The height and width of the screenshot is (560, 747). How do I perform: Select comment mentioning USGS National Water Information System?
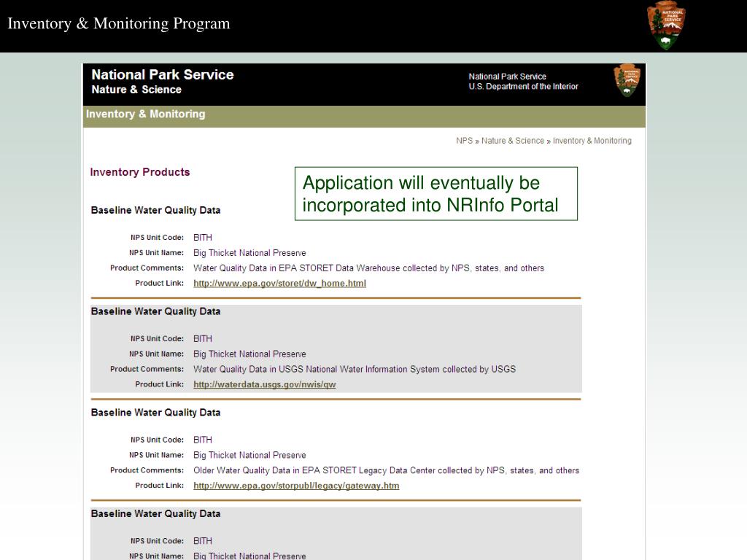pyautogui.click(x=355, y=369)
